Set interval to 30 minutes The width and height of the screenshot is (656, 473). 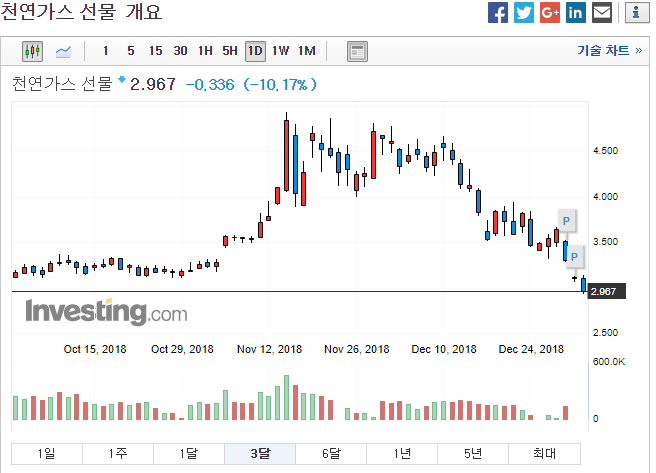180,51
